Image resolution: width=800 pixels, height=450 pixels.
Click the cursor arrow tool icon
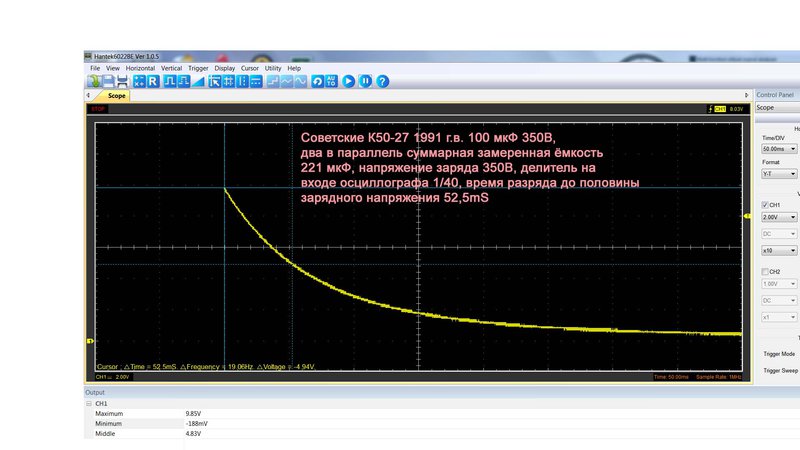pos(215,81)
